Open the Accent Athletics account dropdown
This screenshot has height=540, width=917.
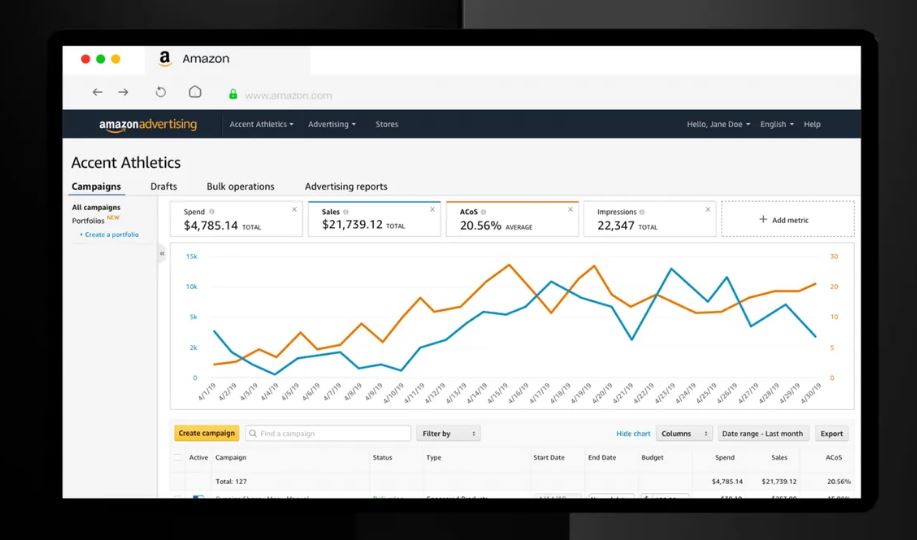pyautogui.click(x=261, y=124)
